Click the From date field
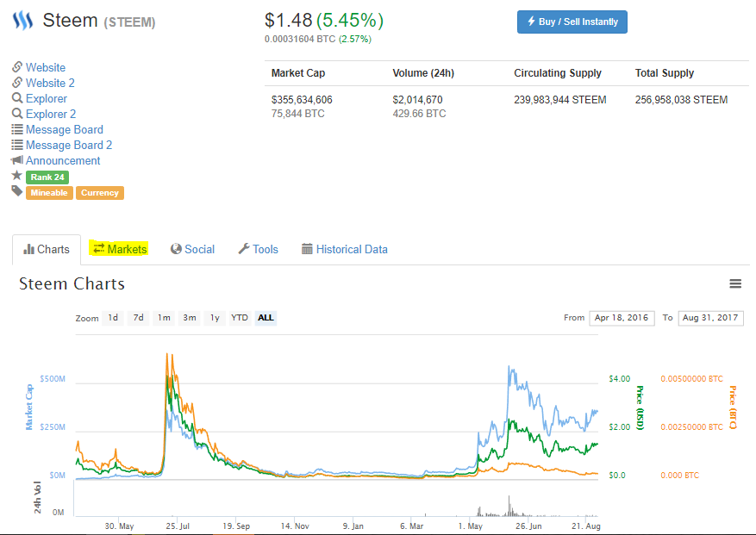Viewport: 756px width, 535px height. pos(622,318)
